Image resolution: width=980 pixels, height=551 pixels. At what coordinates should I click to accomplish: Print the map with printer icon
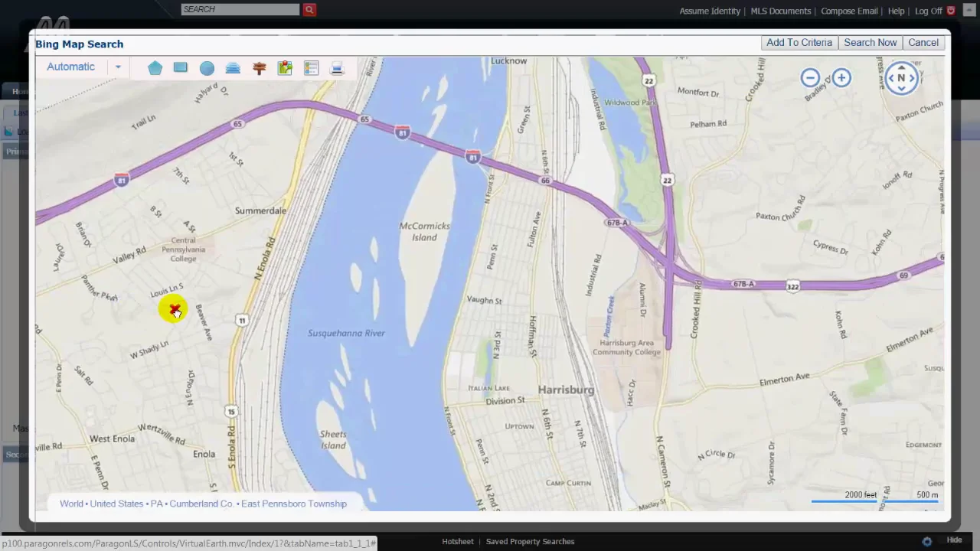[x=337, y=68]
